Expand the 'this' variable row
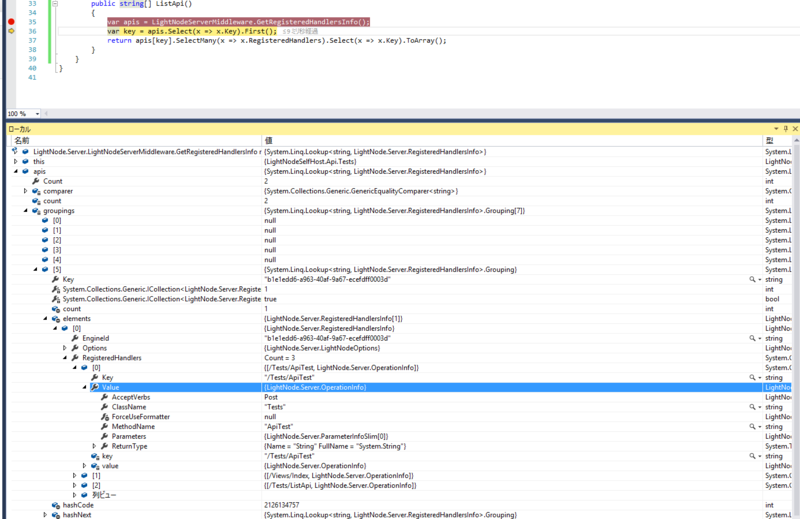 click(16, 161)
